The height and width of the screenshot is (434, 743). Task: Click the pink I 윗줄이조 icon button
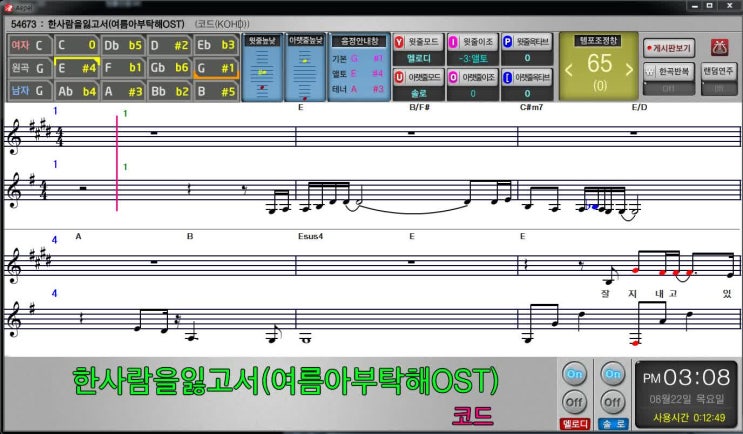coord(453,42)
